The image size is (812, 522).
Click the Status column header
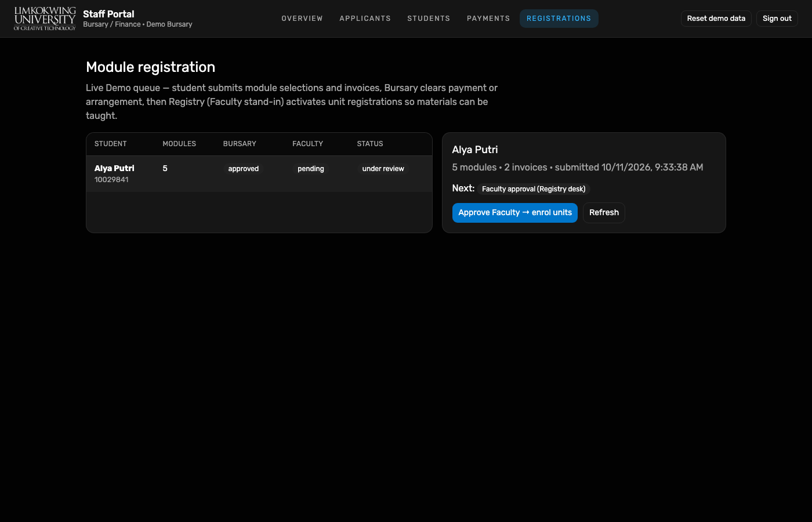(370, 144)
